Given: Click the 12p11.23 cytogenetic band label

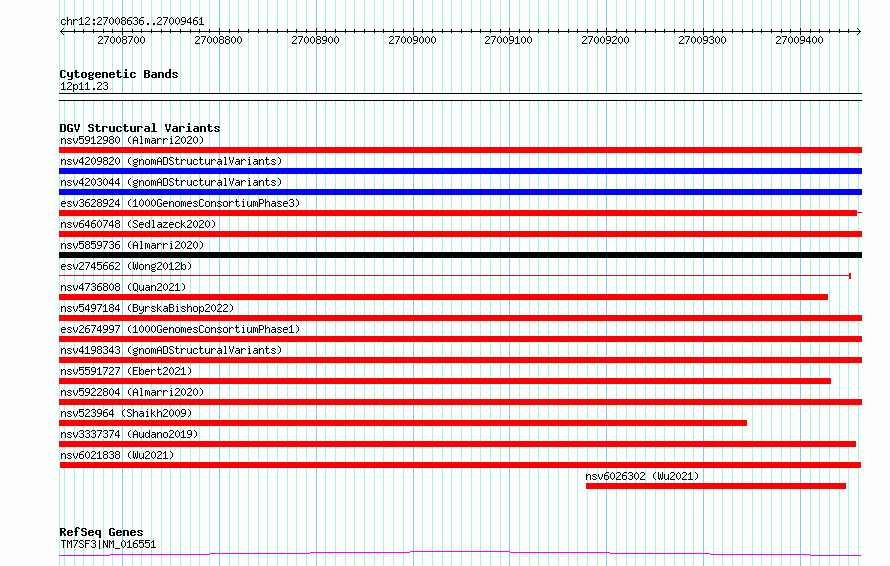Looking at the screenshot, I should [x=84, y=86].
